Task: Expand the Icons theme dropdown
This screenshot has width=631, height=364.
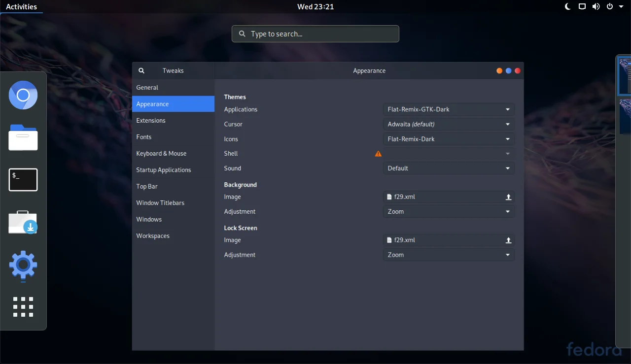Action: (449, 139)
